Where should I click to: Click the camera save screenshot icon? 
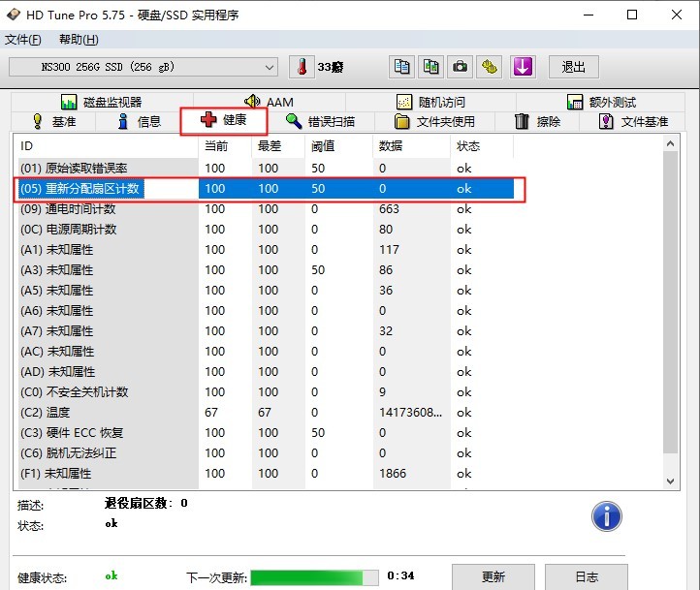coord(461,67)
